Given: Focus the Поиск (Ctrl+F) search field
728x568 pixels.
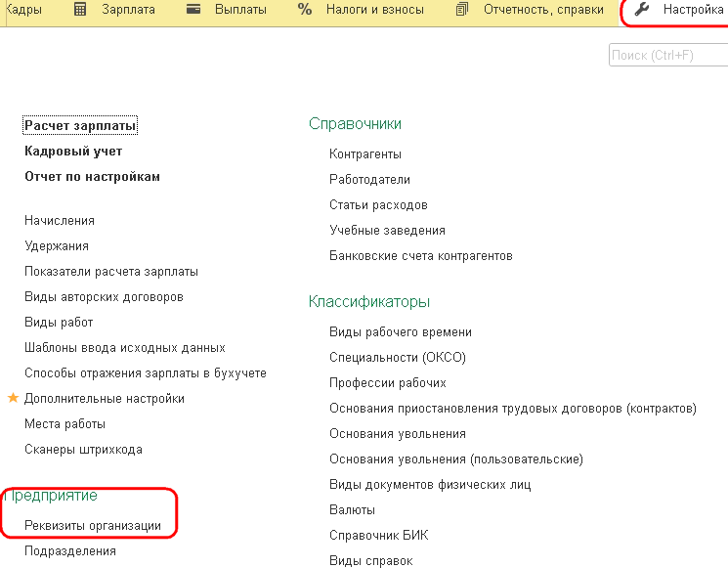Looking at the screenshot, I should pyautogui.click(x=668, y=56).
